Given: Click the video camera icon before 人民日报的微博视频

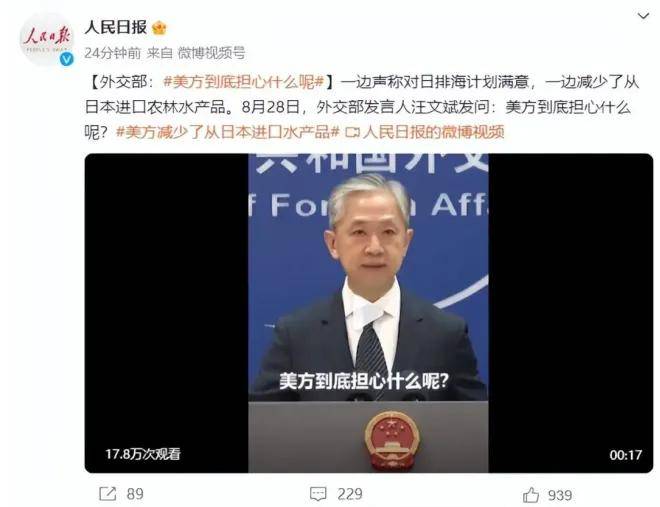Looking at the screenshot, I should (352, 133).
